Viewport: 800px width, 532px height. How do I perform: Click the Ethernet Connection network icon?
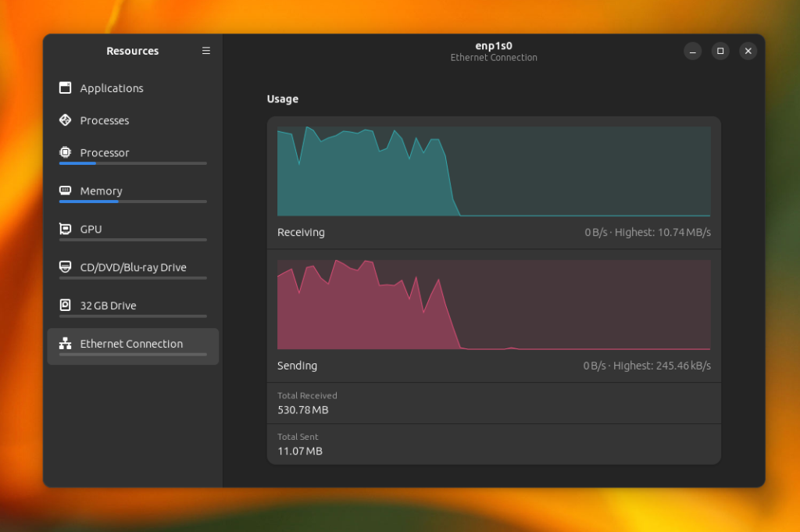click(x=66, y=343)
